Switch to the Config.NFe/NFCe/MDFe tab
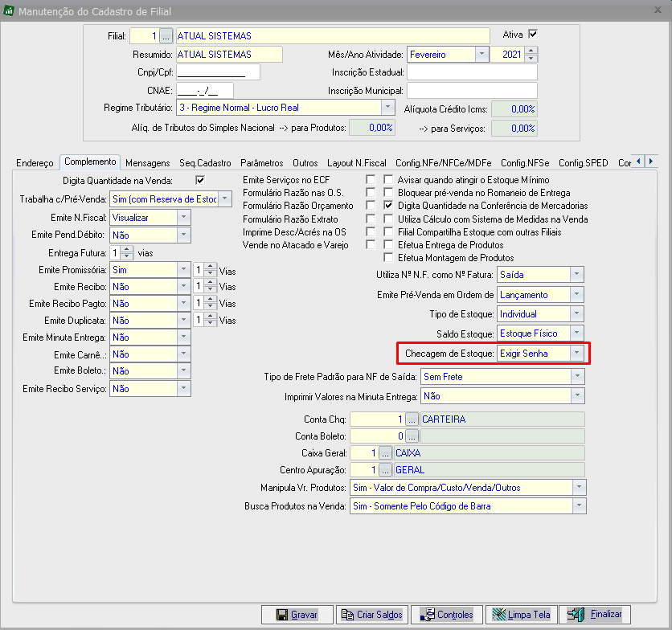This screenshot has height=630, width=672. [444, 163]
